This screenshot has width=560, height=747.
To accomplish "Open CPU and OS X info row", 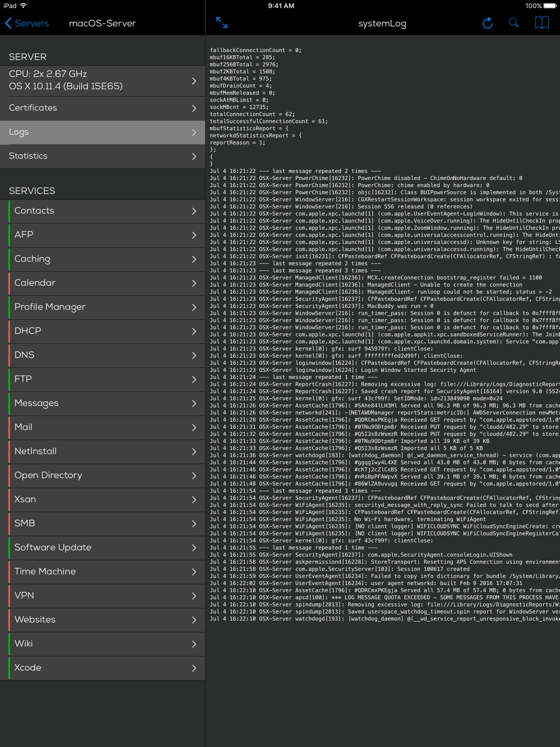I will 102,80.
